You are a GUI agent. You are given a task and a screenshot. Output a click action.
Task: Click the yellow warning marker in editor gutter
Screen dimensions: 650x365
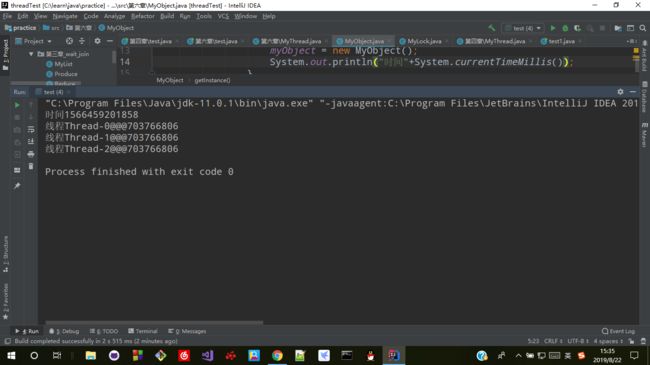(x=636, y=51)
